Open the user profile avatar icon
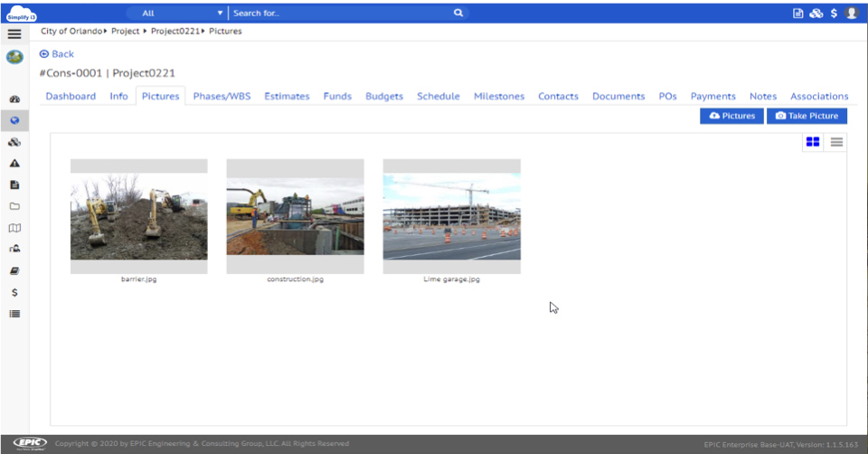 [851, 14]
